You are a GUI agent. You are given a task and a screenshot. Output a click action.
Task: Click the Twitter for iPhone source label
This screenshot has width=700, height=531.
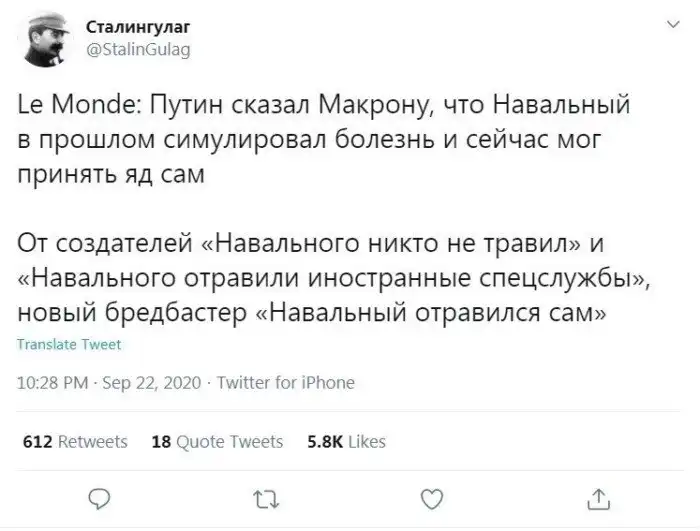click(x=285, y=382)
